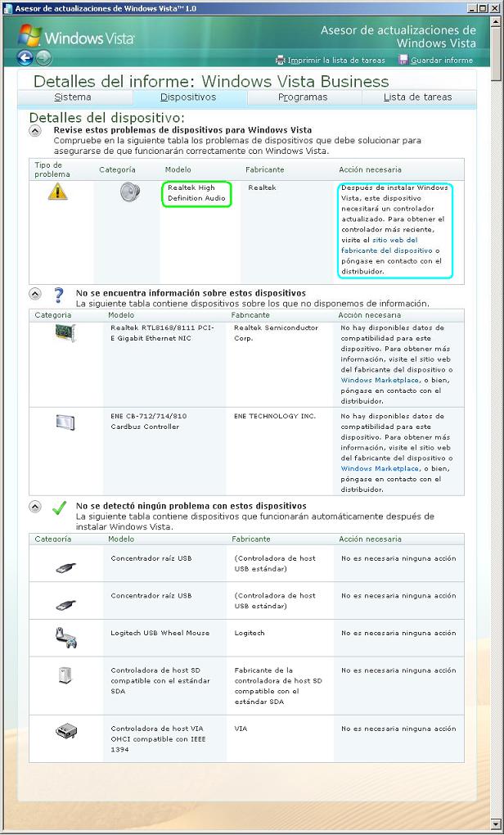Click the Logitech USB Wheel Mouse icon
This screenshot has width=504, height=835.
coord(66,638)
